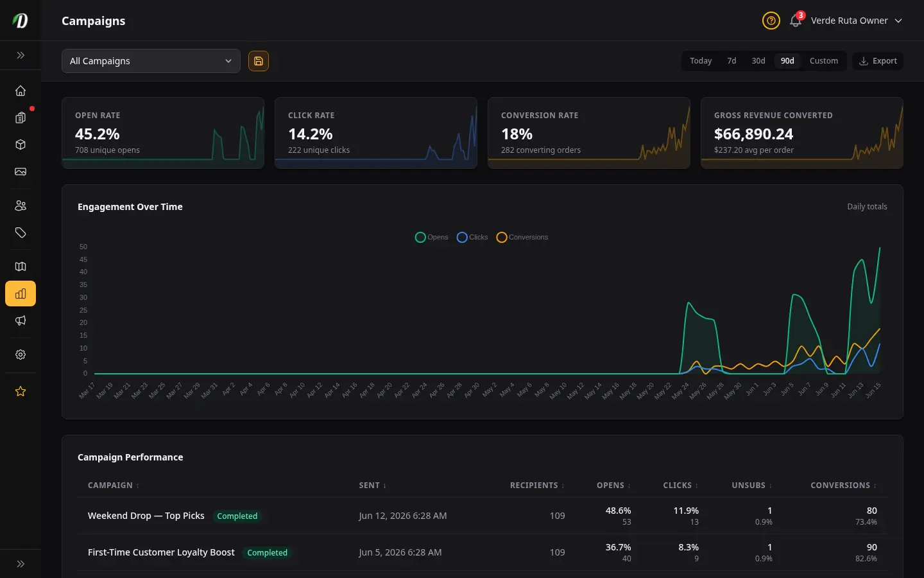924x578 pixels.
Task: Click the Campaigns page title
Action: tap(94, 21)
